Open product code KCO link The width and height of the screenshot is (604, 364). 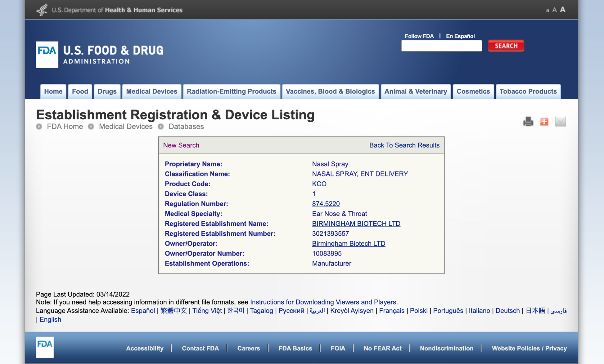(319, 184)
